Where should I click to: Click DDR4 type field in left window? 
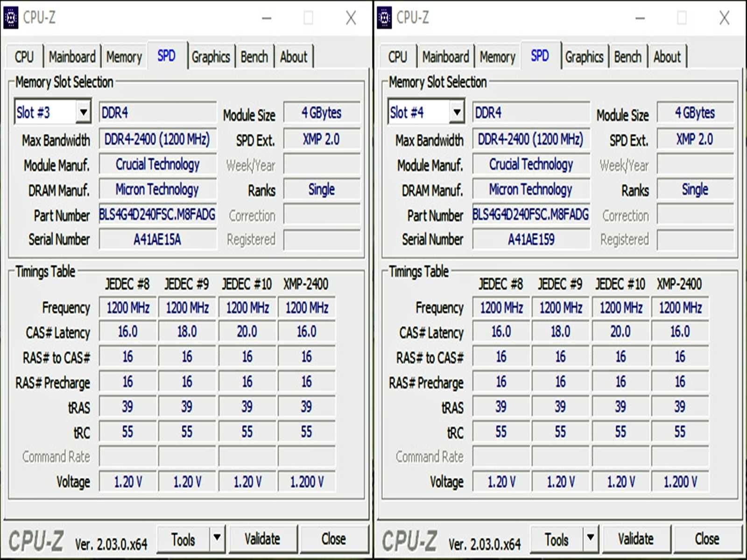click(158, 112)
